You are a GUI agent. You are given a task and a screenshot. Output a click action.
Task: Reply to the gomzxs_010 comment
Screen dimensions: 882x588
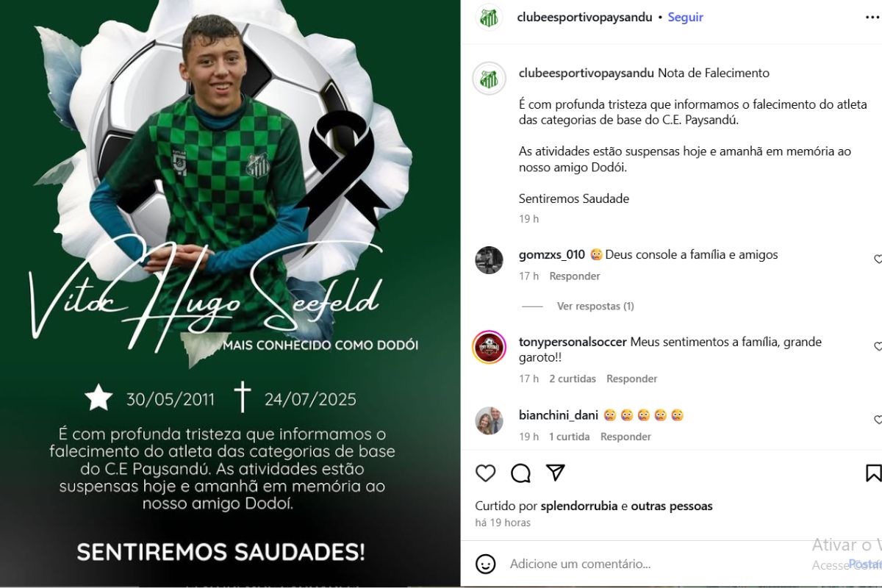(x=575, y=276)
